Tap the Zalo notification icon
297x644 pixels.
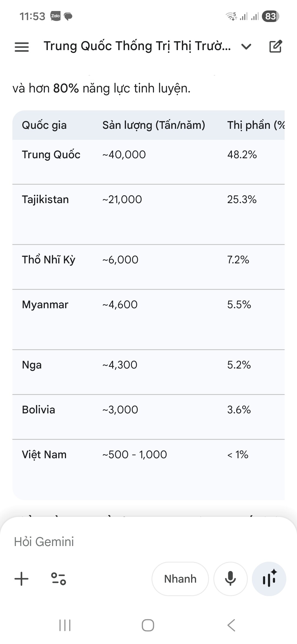[55, 16]
